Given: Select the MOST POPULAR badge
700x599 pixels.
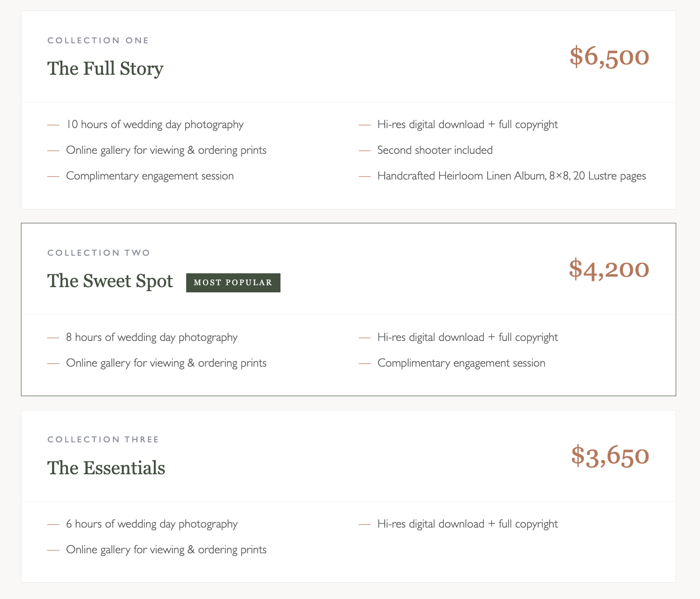Looking at the screenshot, I should pyautogui.click(x=233, y=283).
